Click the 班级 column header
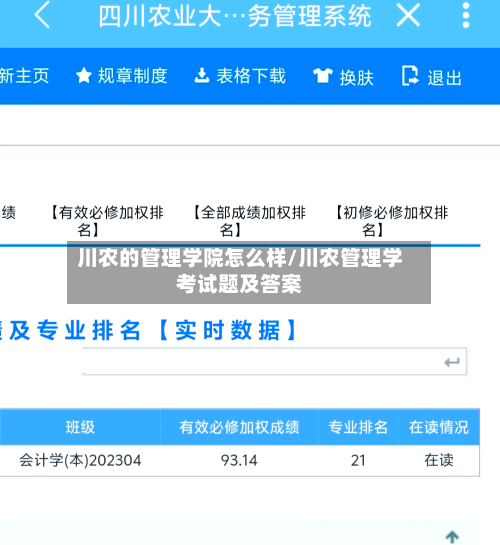Viewport: 500px width, 545px height. click(80, 427)
